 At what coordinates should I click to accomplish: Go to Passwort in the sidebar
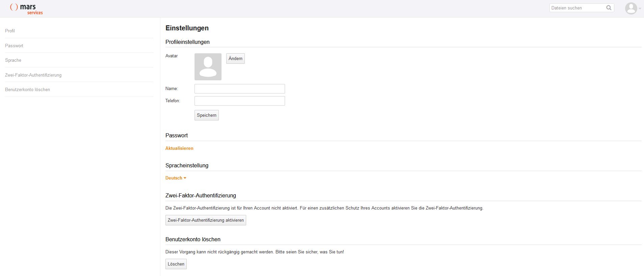click(14, 46)
